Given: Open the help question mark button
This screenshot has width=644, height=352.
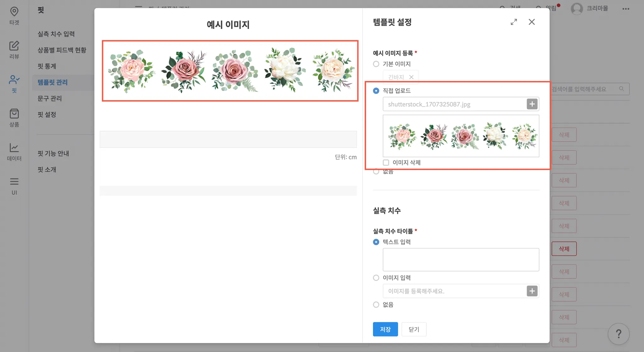Looking at the screenshot, I should tap(618, 334).
